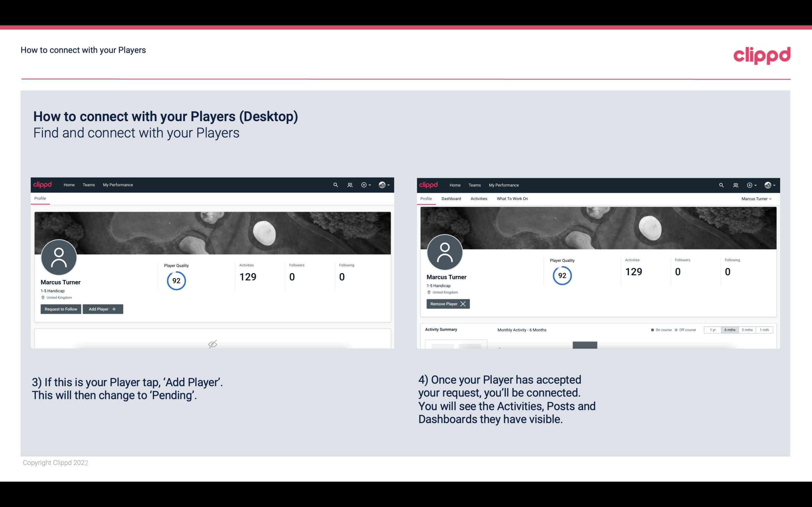Toggle the 'Off course' activity visibility
Viewport: 812px width, 507px height.
pyautogui.click(x=685, y=329)
